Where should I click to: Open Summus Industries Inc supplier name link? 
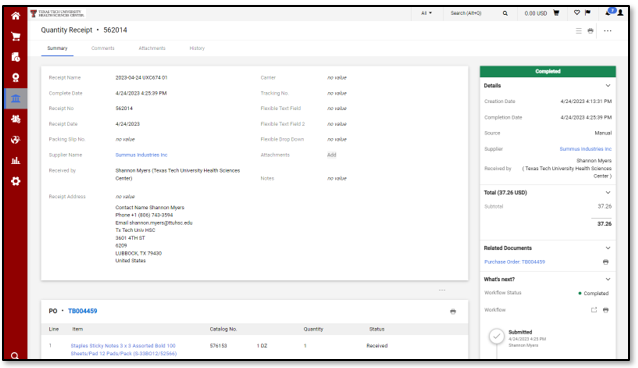[x=141, y=155]
